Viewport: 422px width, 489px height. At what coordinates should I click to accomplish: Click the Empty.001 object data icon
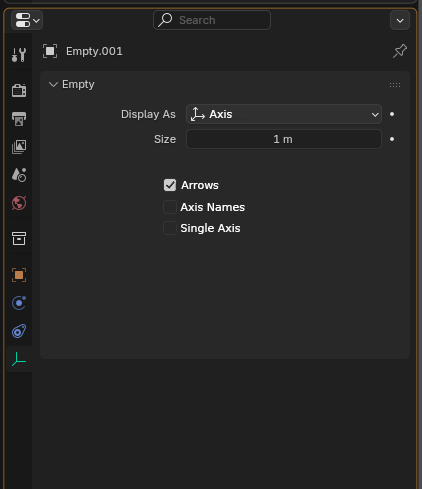(50, 51)
